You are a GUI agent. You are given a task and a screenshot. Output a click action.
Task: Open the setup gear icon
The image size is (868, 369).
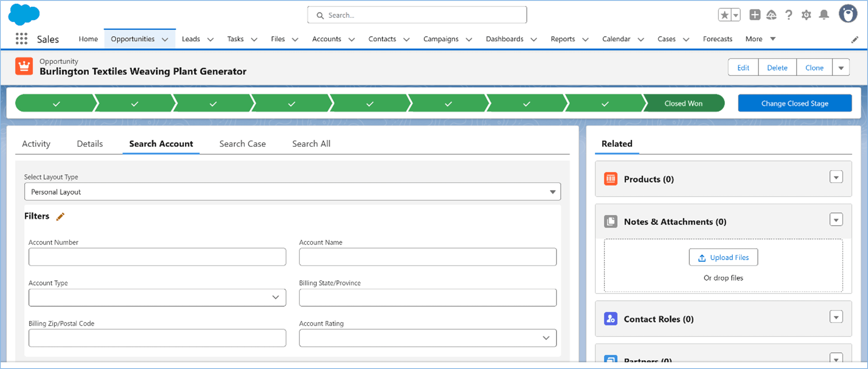pyautogui.click(x=806, y=15)
